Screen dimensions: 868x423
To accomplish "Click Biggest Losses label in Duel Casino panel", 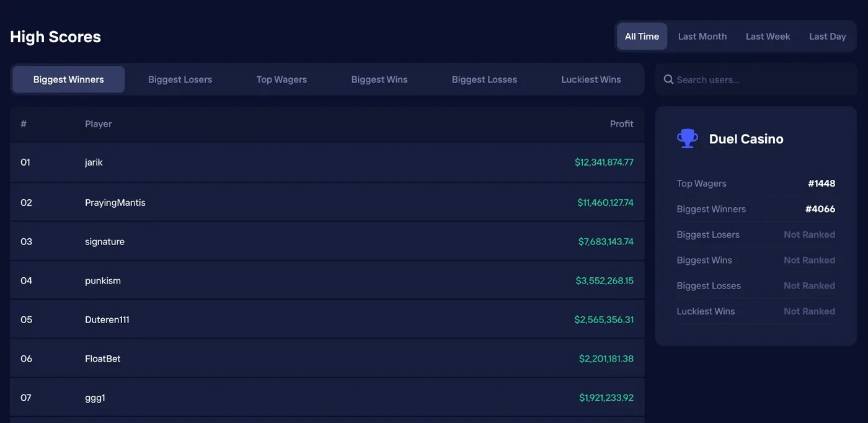I will (709, 285).
